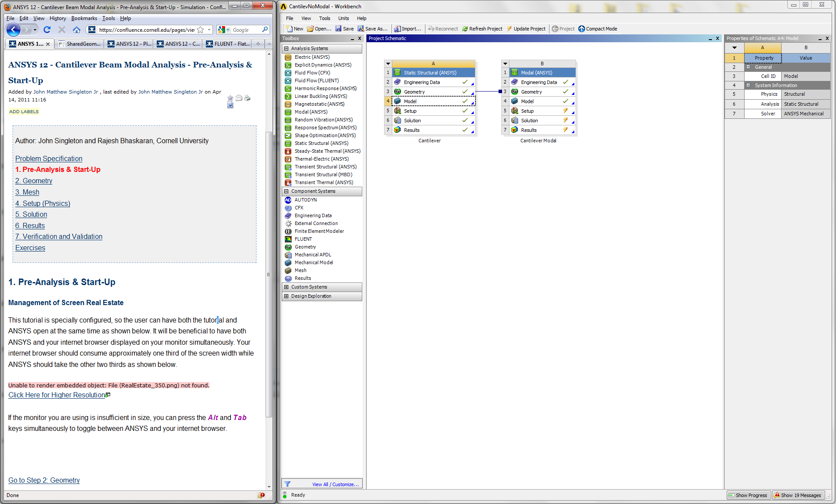
Task: Select Fluid Flow (FLUENT) analysis system
Action: tap(317, 81)
